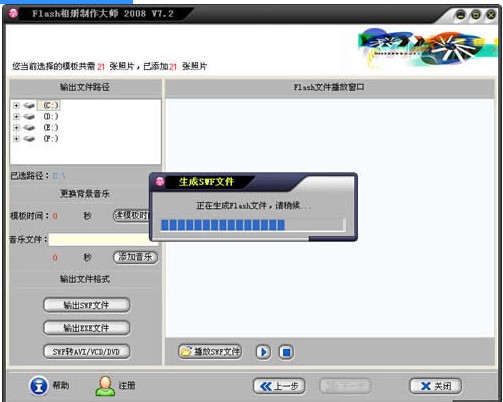Viewport: 503px width, 402px height.
Task: Click the 输出EXE文件 button
Action: click(86, 328)
